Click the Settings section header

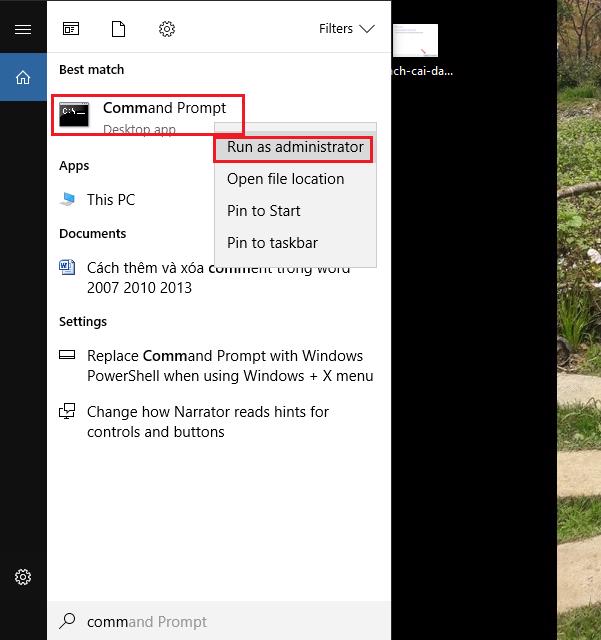pos(83,322)
